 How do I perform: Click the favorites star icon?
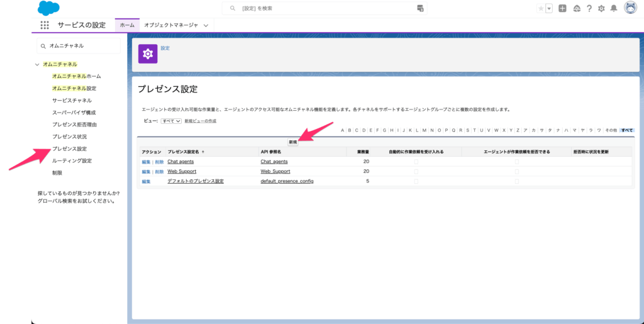[541, 8]
